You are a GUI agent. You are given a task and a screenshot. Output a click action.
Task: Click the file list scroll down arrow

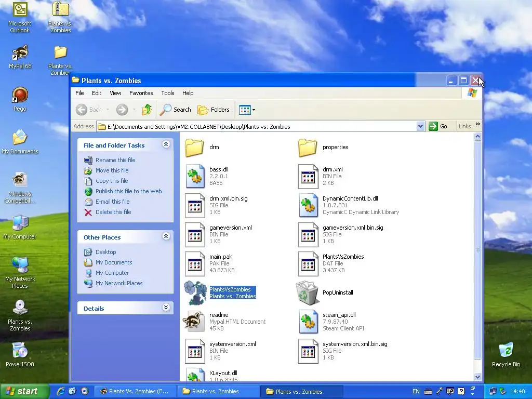pos(478,377)
